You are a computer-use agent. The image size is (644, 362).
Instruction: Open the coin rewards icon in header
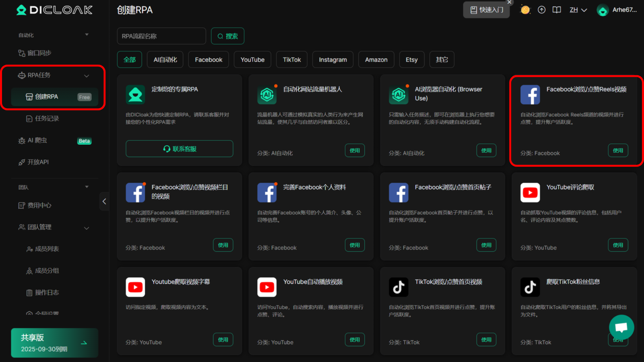[x=525, y=10]
